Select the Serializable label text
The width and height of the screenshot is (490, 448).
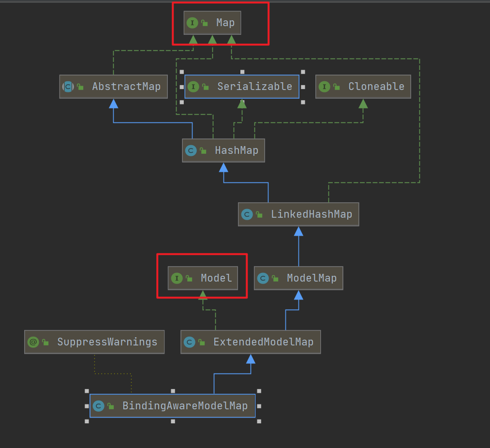click(254, 87)
